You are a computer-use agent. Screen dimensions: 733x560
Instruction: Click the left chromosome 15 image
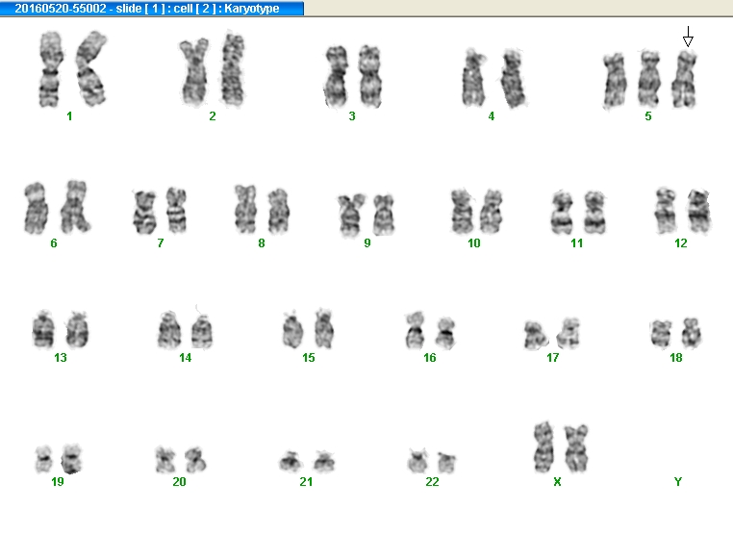point(293,330)
